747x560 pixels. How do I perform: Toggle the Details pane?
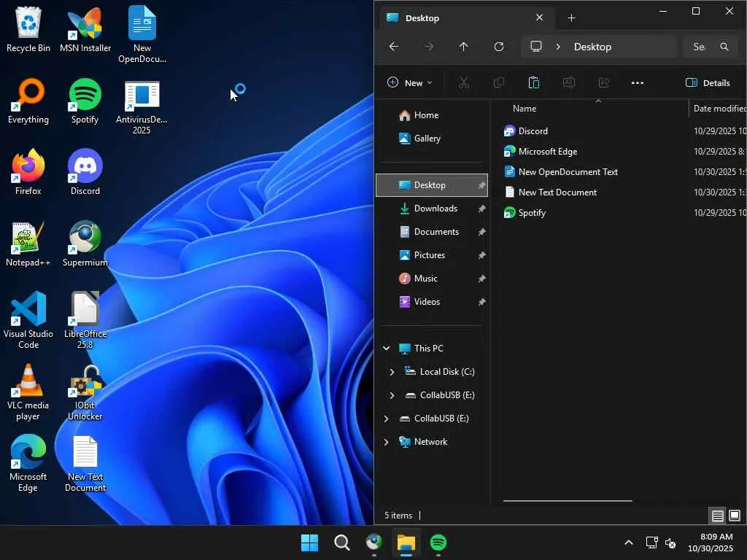(x=708, y=83)
